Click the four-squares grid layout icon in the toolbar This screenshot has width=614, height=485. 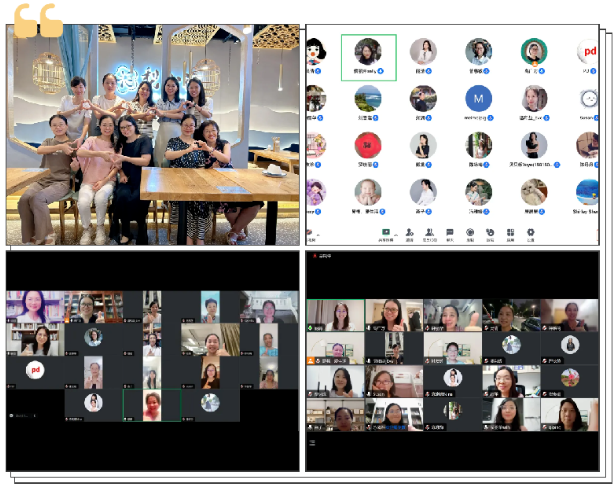pyautogui.click(x=510, y=232)
